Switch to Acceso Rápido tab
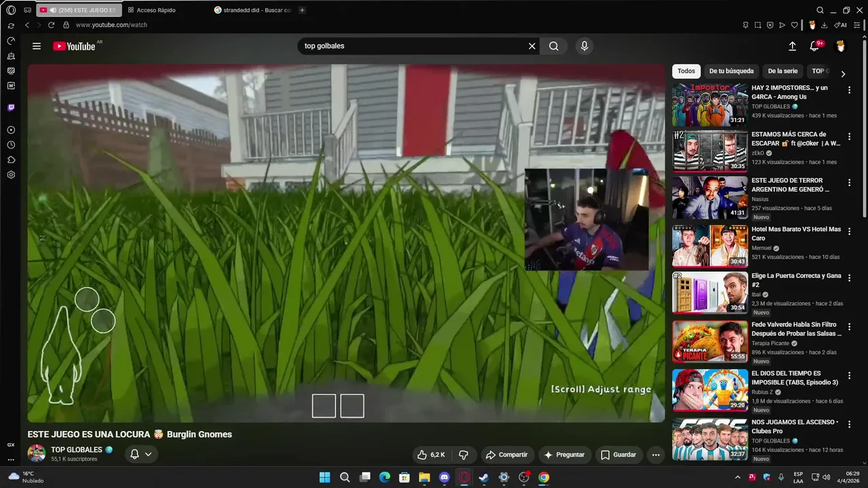 click(156, 10)
